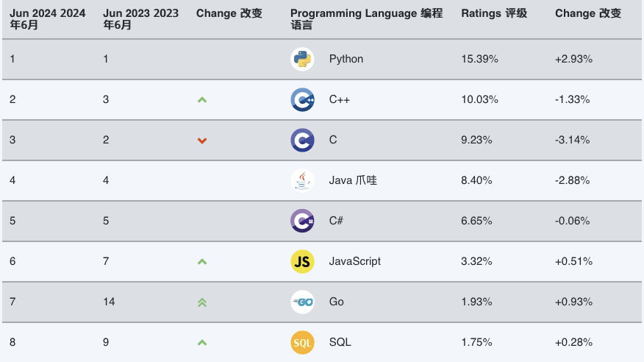Click Python's 15.39% rating cell
Image resolution: width=644 pixels, height=362 pixels.
pos(479,59)
